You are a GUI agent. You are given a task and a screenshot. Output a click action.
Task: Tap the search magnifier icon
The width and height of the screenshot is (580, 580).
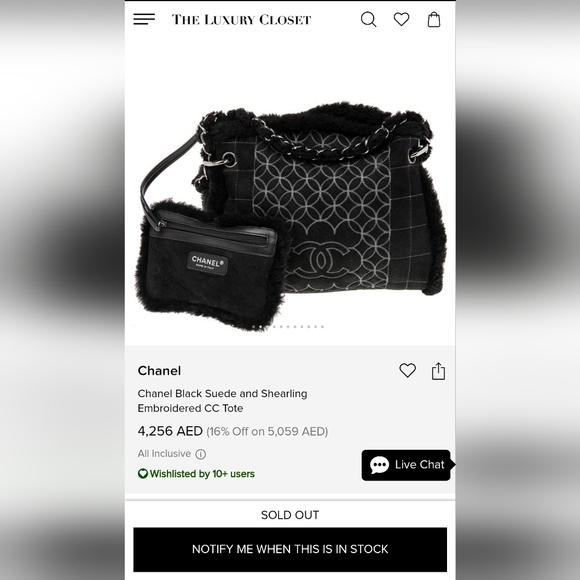368,20
